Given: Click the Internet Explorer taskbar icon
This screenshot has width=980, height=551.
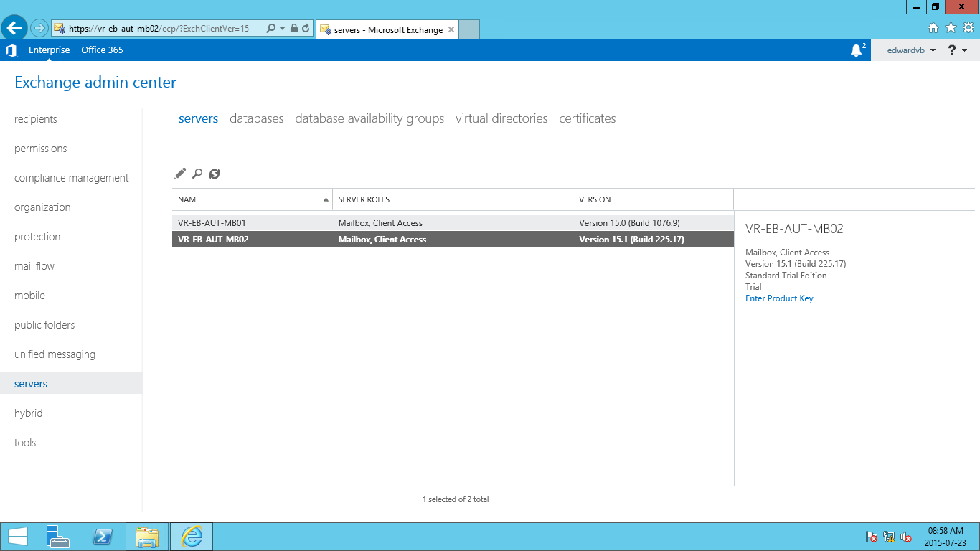Looking at the screenshot, I should click(x=191, y=537).
